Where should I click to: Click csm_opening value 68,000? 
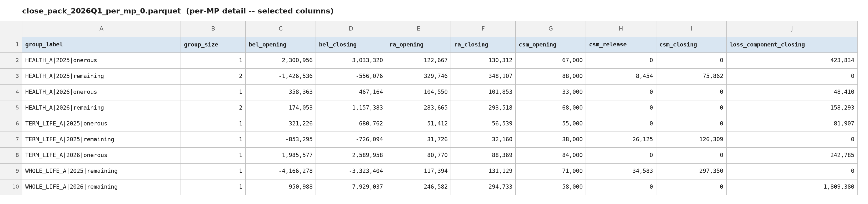551,108
